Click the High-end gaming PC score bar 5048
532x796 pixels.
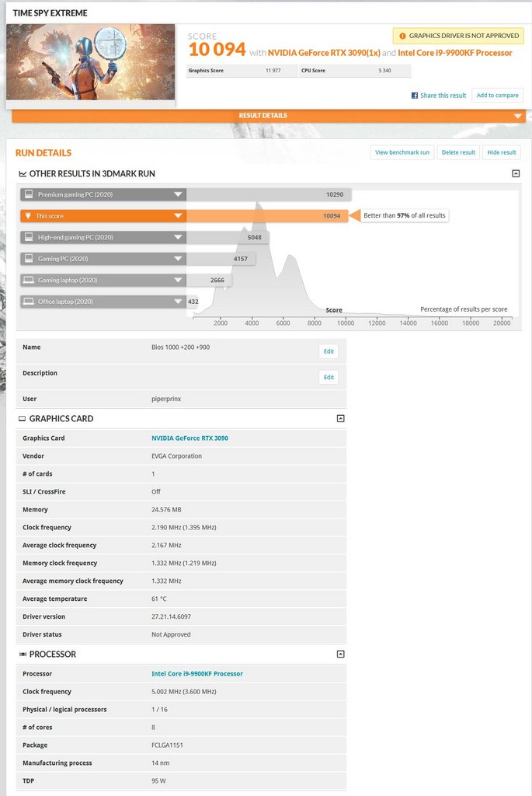[x=228, y=237]
